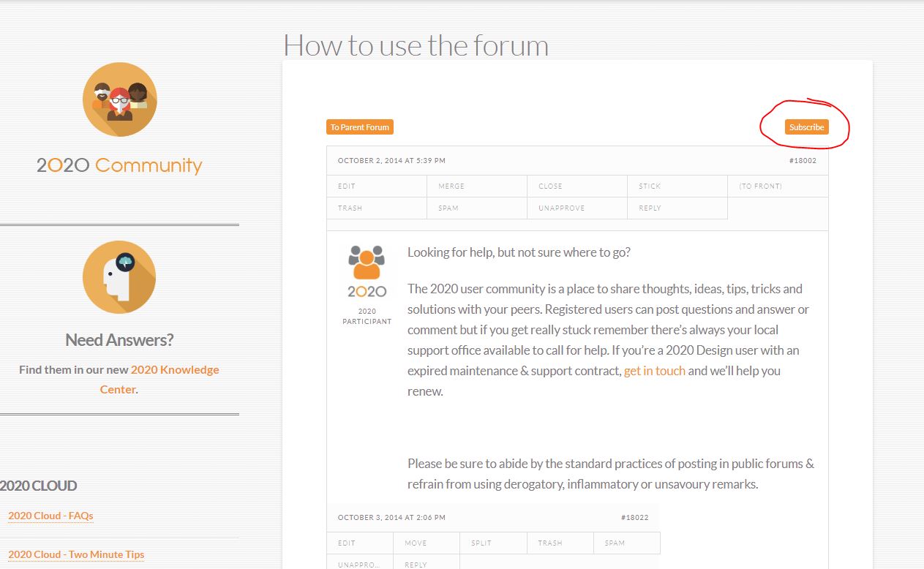Screen dimensions: 924x569
Task: Click the Need Answers? heading
Action: click(x=119, y=340)
